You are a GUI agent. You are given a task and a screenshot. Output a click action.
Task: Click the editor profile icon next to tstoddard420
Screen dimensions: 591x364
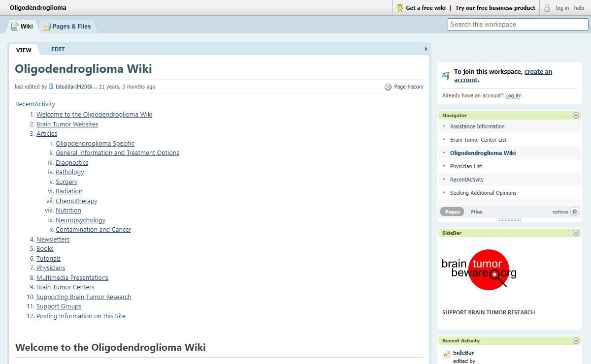[x=51, y=87]
